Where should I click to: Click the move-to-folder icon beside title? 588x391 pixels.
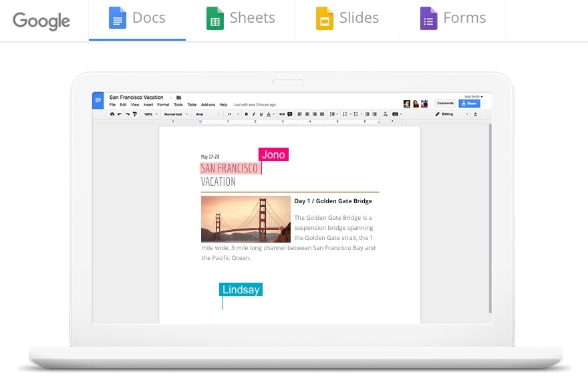179,98
